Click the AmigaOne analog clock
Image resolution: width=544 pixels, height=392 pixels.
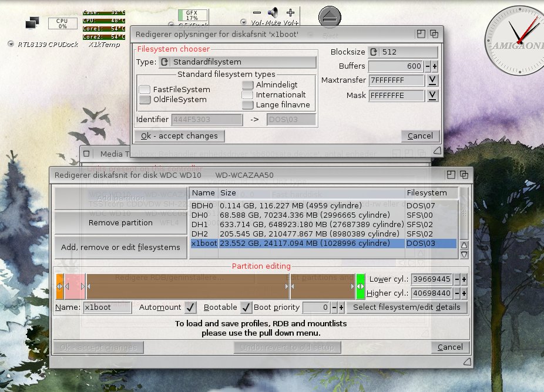[x=514, y=34]
